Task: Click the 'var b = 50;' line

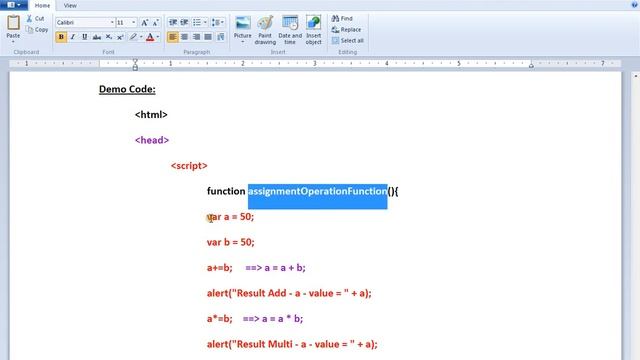Action: (x=231, y=242)
